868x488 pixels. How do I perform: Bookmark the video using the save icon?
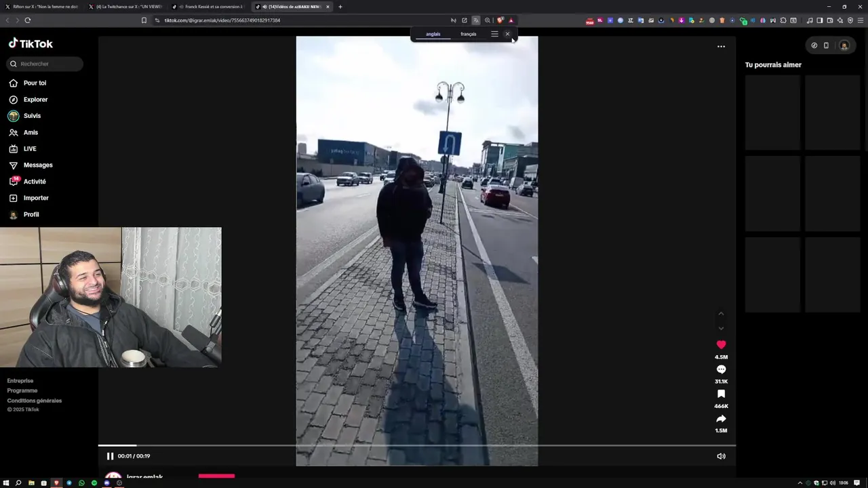coord(721,394)
